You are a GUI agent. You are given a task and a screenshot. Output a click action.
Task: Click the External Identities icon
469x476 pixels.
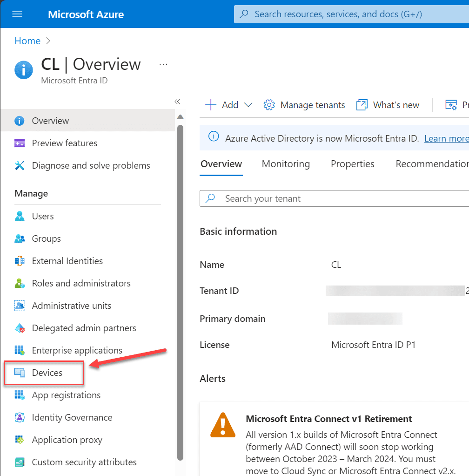[x=20, y=261]
